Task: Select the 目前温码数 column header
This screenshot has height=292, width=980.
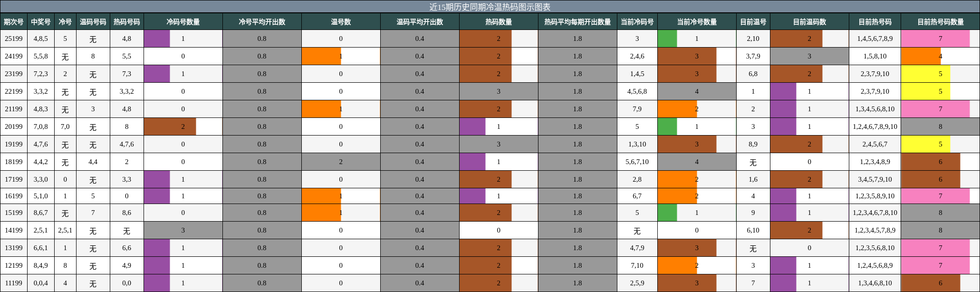Action: [809, 22]
